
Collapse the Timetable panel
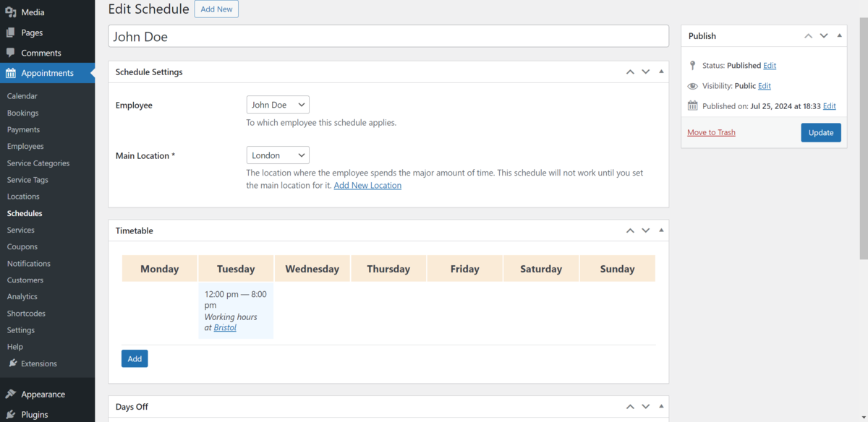(661, 231)
